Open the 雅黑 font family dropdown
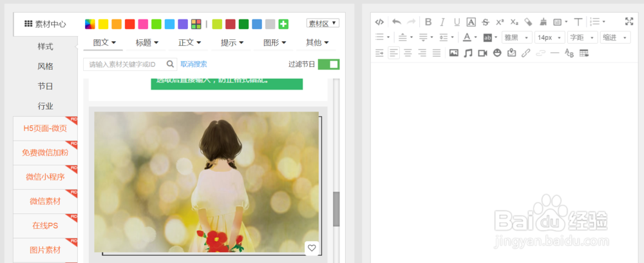 click(517, 37)
